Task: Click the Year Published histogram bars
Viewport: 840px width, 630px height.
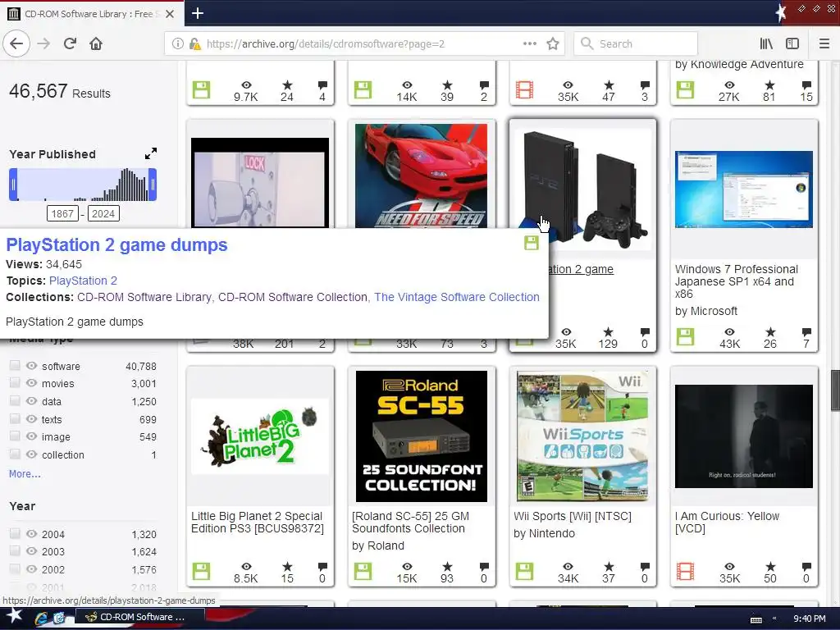Action: tap(83, 185)
